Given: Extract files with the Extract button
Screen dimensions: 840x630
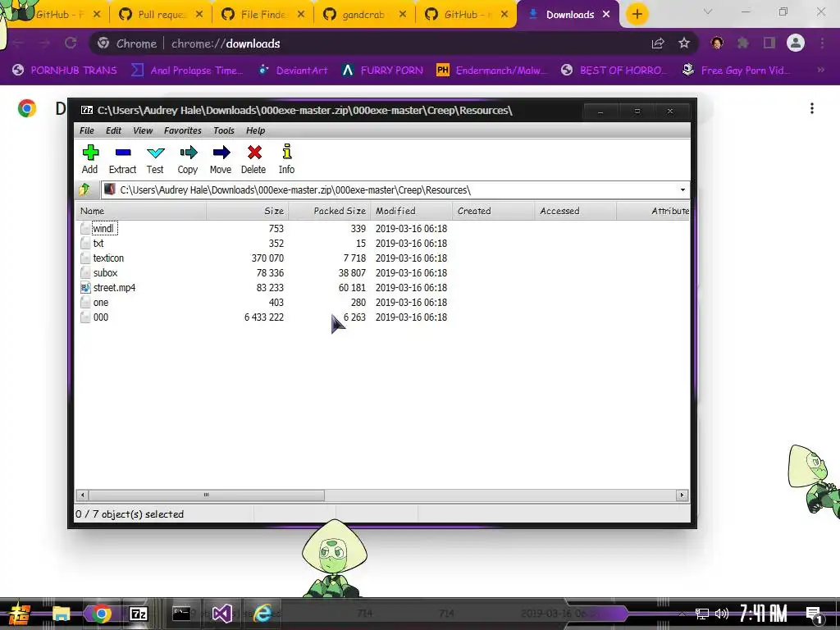Looking at the screenshot, I should click(x=123, y=159).
